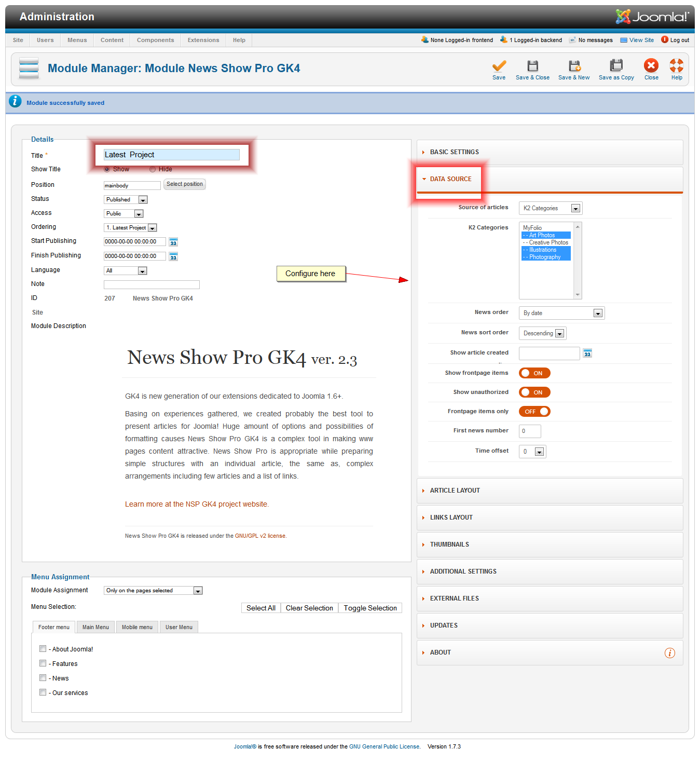Check the Our services menu checkbox
Viewport: 700px width, 762px height.
[x=43, y=692]
